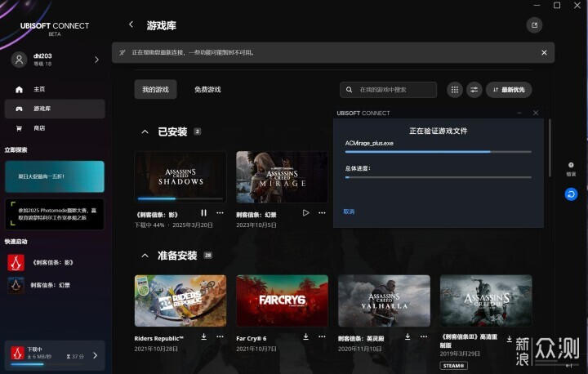Viewport: 588px width, 374px height.
Task: Open the Assassin's Creed III cover thumbnail
Action: (486, 301)
